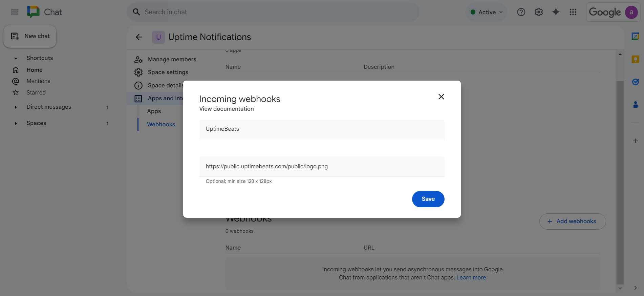Image resolution: width=644 pixels, height=296 pixels.
Task: Collapse the Shortcuts section arrow
Action: coord(16,58)
